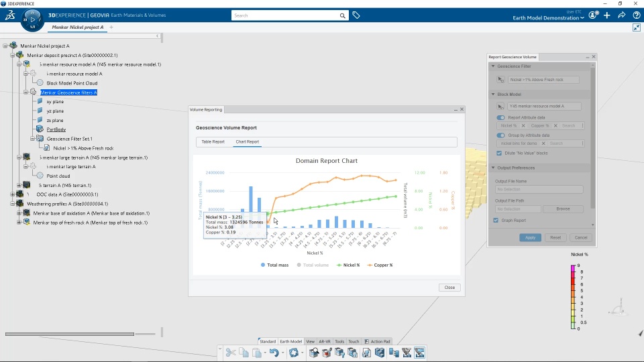Screen dimensions: 644x362
Task: Toggle Copper % series in legend
Action: pyautogui.click(x=380, y=265)
